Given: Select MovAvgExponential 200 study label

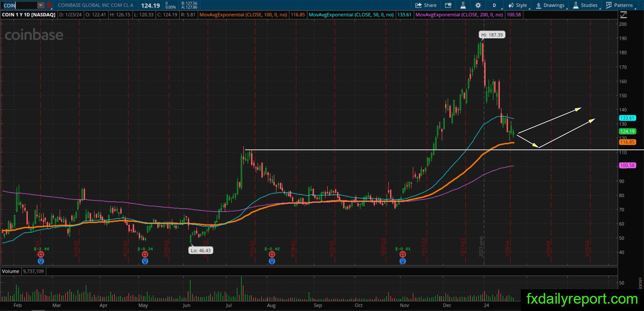Looking at the screenshot, I should (x=459, y=15).
